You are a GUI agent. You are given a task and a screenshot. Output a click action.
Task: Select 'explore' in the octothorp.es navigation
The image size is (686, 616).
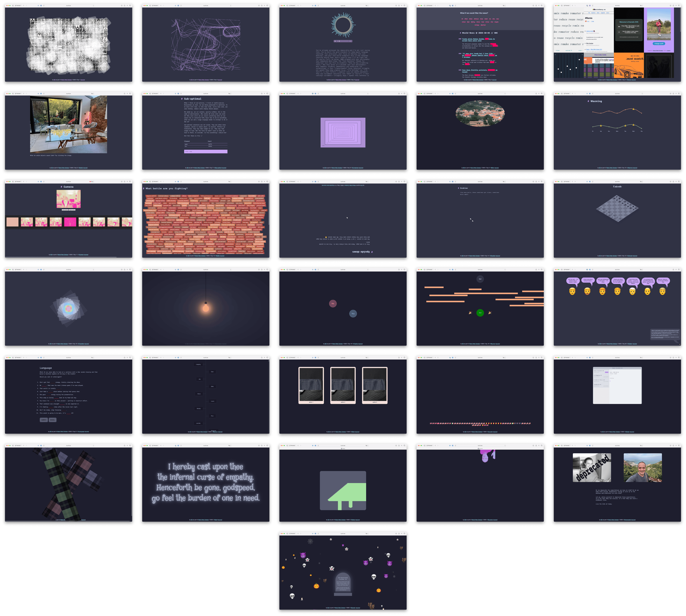(593, 13)
